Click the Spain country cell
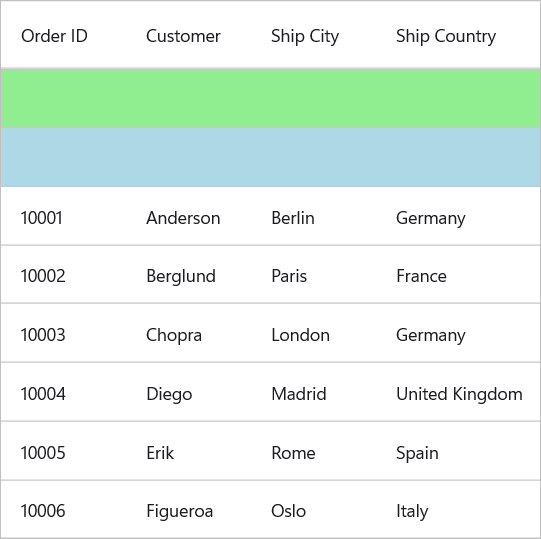Image resolution: width=541 pixels, height=539 pixels. click(458, 451)
